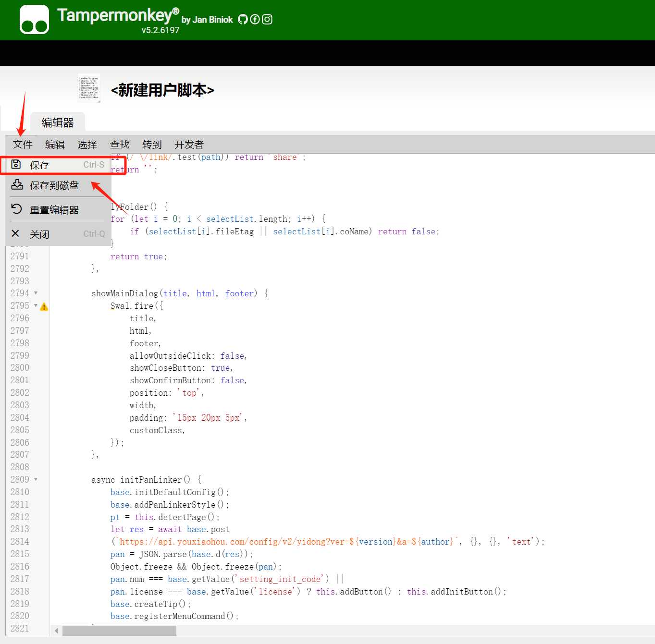Choose 保存到磁盘 menu entry
Viewport: 655px width, 644px height.
[x=58, y=185]
